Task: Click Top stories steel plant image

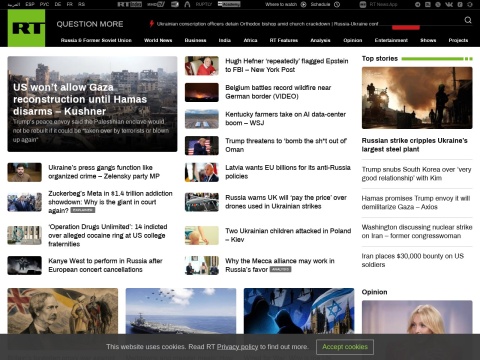Action: (417, 98)
